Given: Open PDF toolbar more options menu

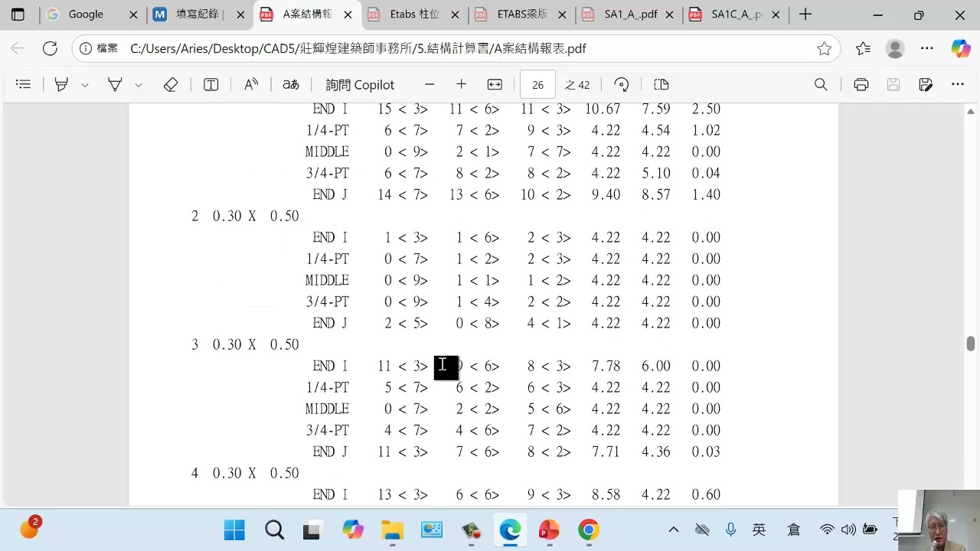Looking at the screenshot, I should (958, 85).
